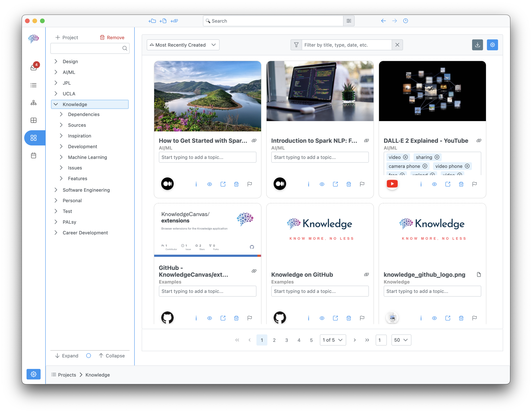
Task: Toggle the circle between Expand and Collapse
Action: pyautogui.click(x=88, y=356)
